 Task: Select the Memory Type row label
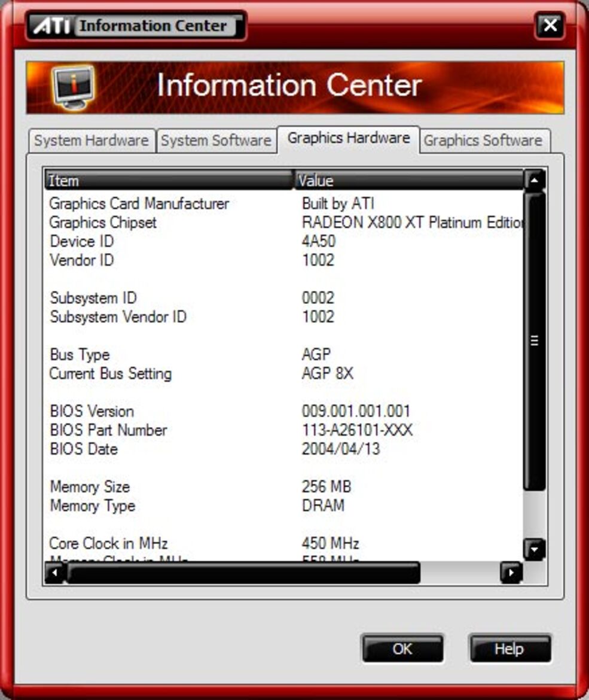[x=93, y=506]
